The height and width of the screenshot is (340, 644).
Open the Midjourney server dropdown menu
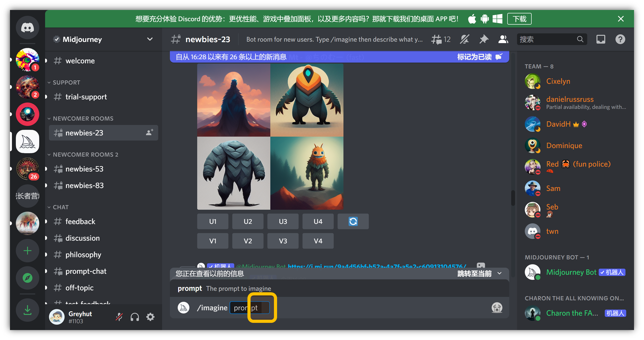click(x=149, y=39)
